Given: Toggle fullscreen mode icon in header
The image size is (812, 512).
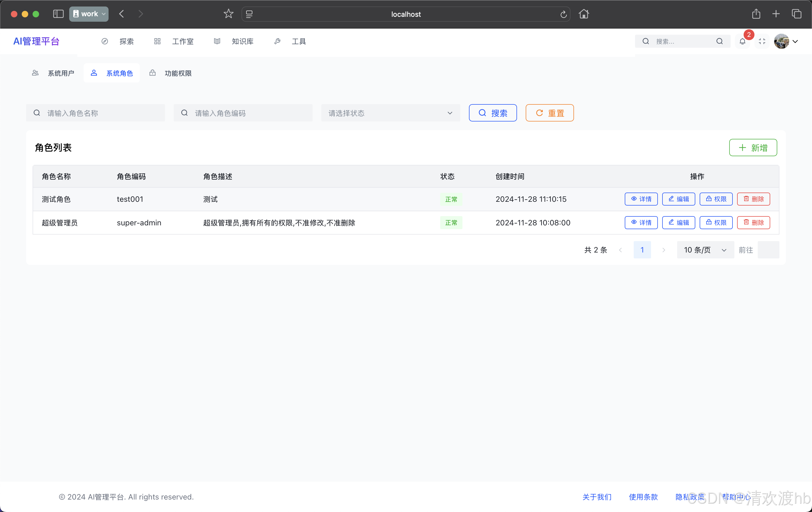Looking at the screenshot, I should click(x=762, y=41).
